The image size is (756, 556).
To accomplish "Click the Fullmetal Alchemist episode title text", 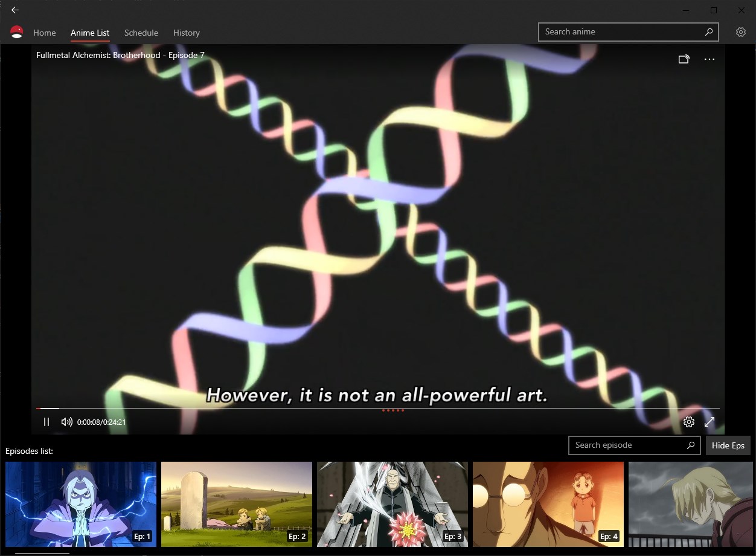I will point(120,55).
